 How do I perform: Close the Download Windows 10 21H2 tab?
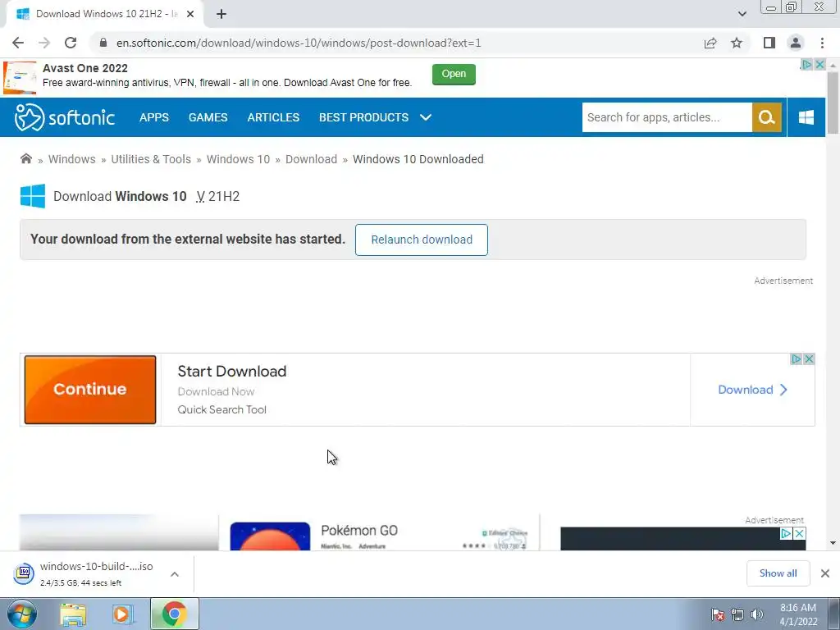pyautogui.click(x=190, y=14)
